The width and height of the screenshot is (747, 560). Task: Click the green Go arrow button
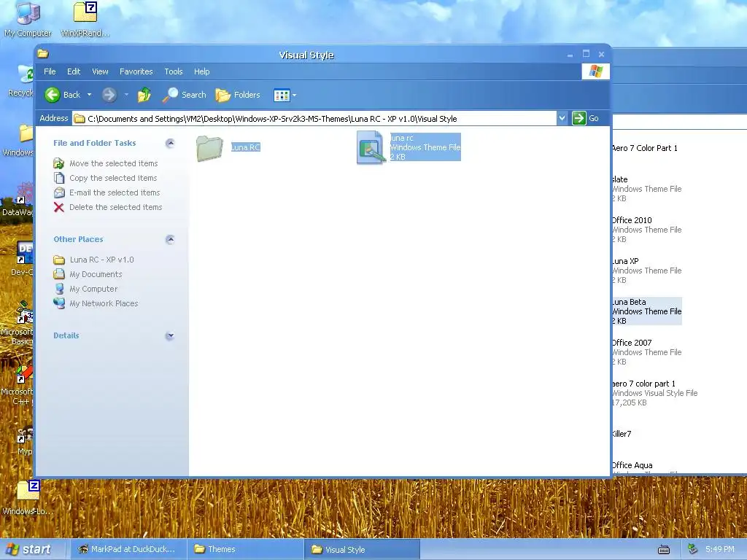click(x=578, y=118)
